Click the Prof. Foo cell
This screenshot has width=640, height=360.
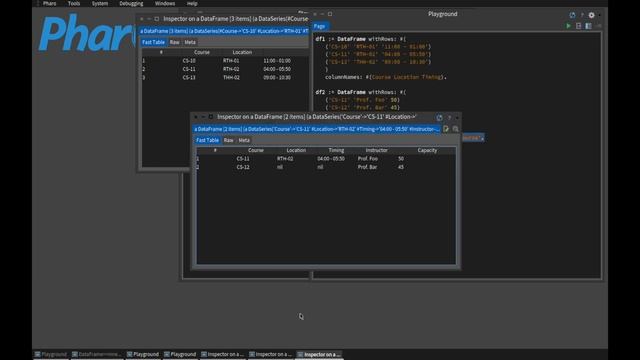368,159
